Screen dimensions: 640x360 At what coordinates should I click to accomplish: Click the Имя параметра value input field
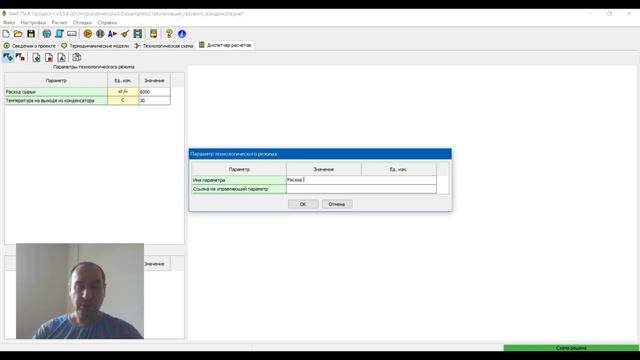coord(361,180)
